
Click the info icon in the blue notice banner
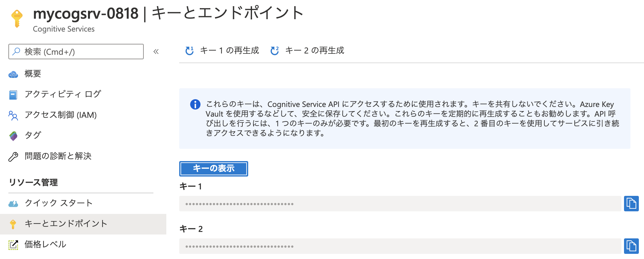pyautogui.click(x=194, y=104)
